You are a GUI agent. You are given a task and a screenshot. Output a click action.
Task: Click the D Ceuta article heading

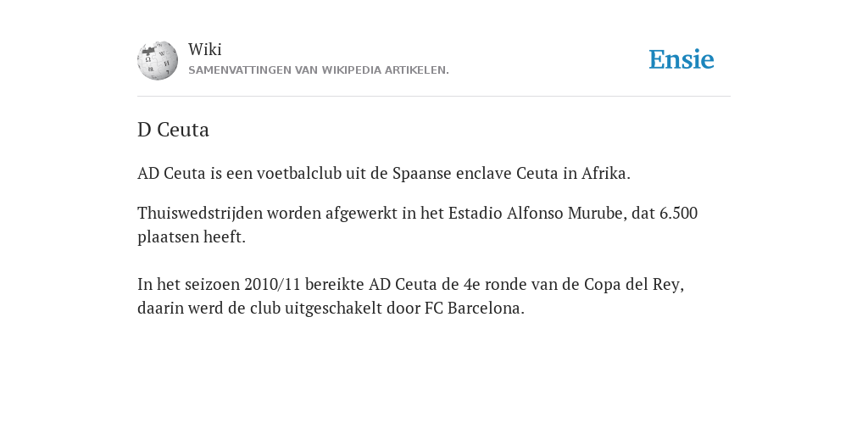(173, 130)
